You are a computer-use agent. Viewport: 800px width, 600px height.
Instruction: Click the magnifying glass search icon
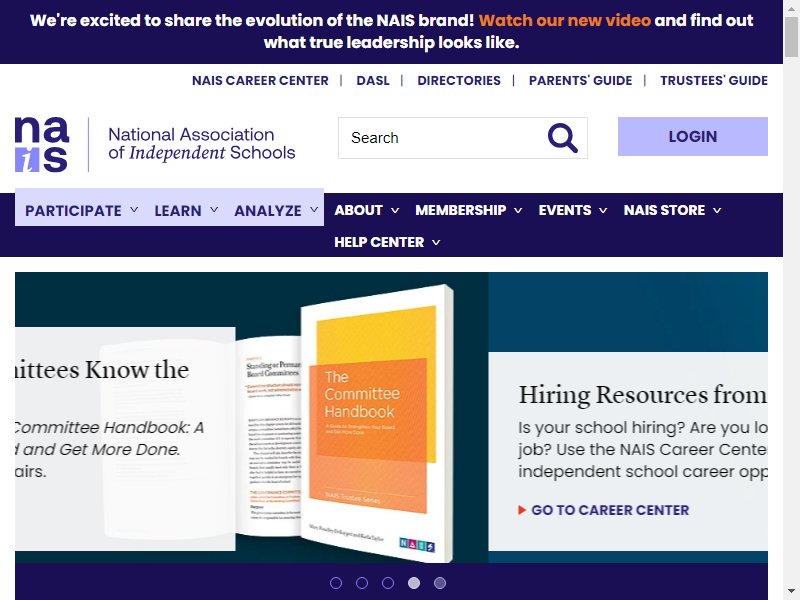coord(562,138)
